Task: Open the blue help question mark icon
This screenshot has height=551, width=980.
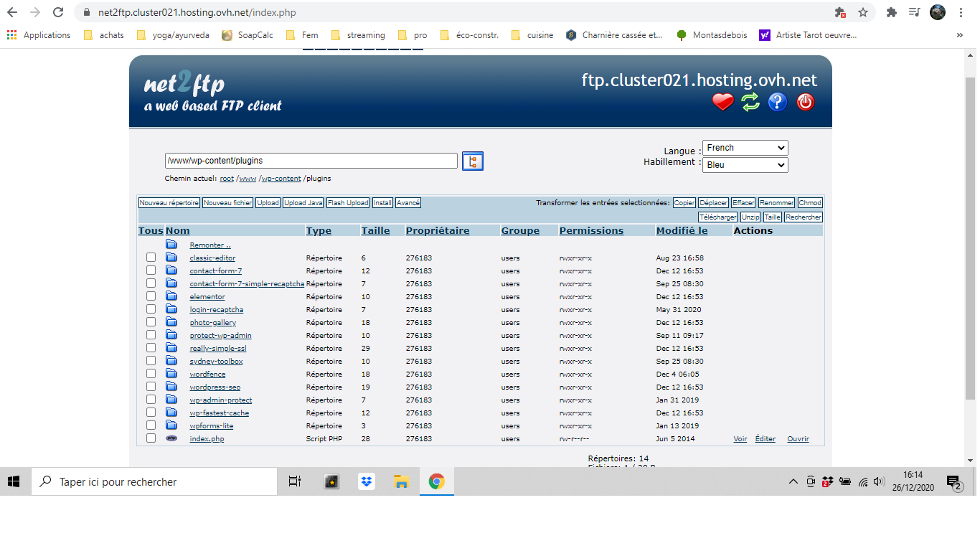Action: click(x=778, y=103)
